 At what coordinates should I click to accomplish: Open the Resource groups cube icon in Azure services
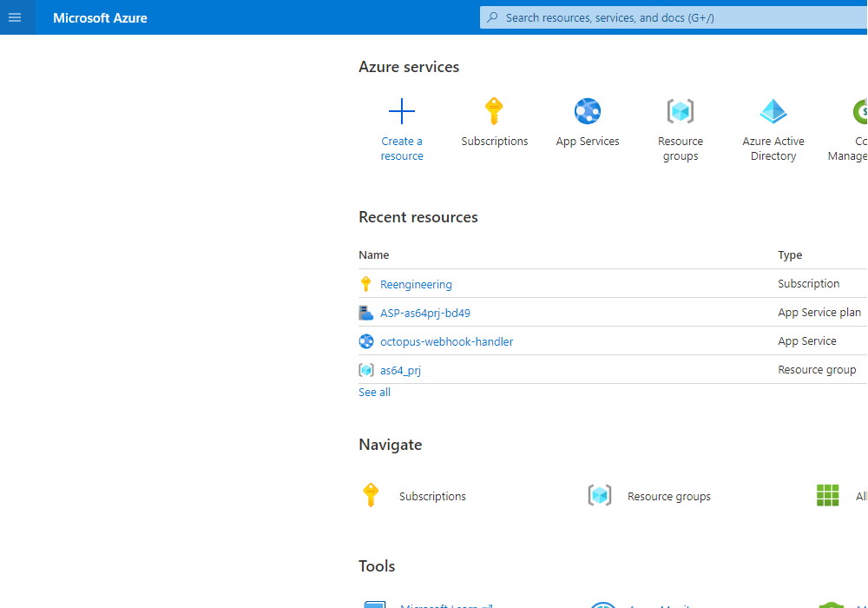point(681,111)
